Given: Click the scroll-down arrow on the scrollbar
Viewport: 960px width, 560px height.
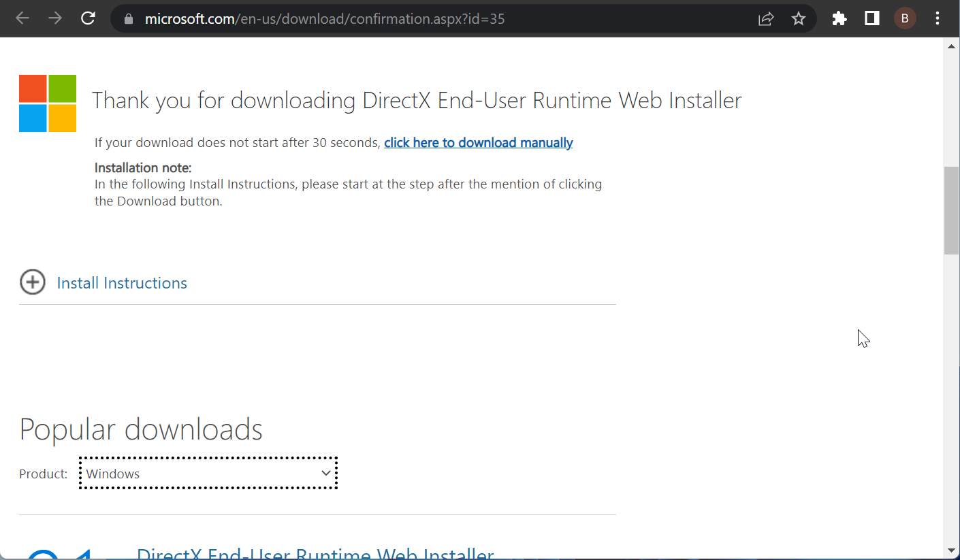Looking at the screenshot, I should tap(950, 550).
